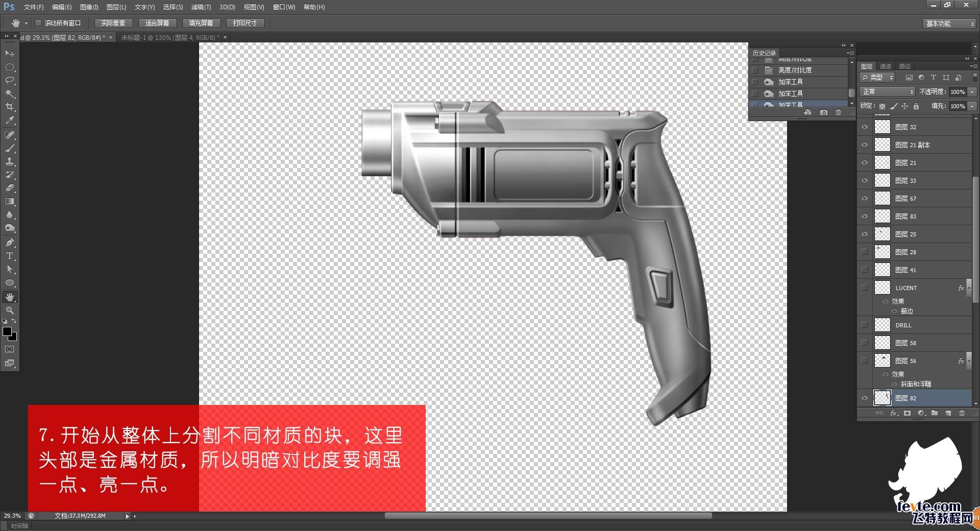980x531 pixels.
Task: Select the Clone Stamp tool
Action: click(10, 161)
